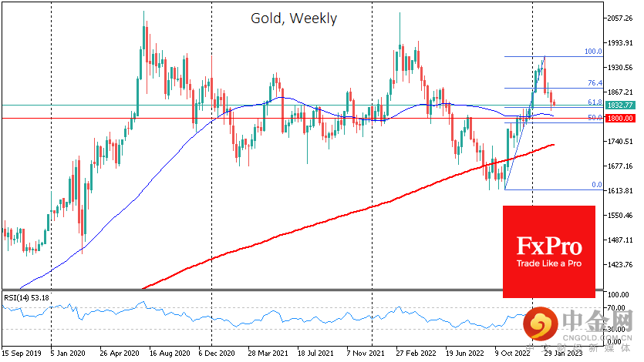Image resolution: width=644 pixels, height=362 pixels.
Task: Click the RSI(14) 53.18 indicator label
Action: point(28,297)
